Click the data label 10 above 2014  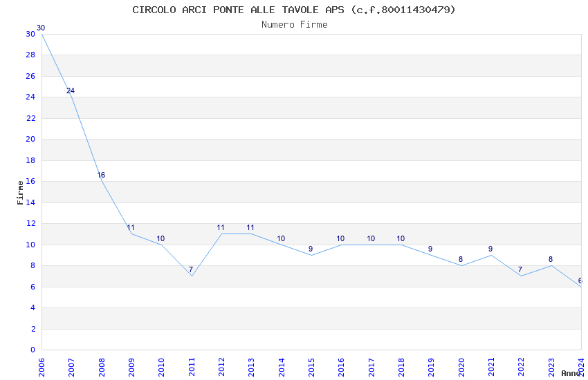pyautogui.click(x=281, y=238)
